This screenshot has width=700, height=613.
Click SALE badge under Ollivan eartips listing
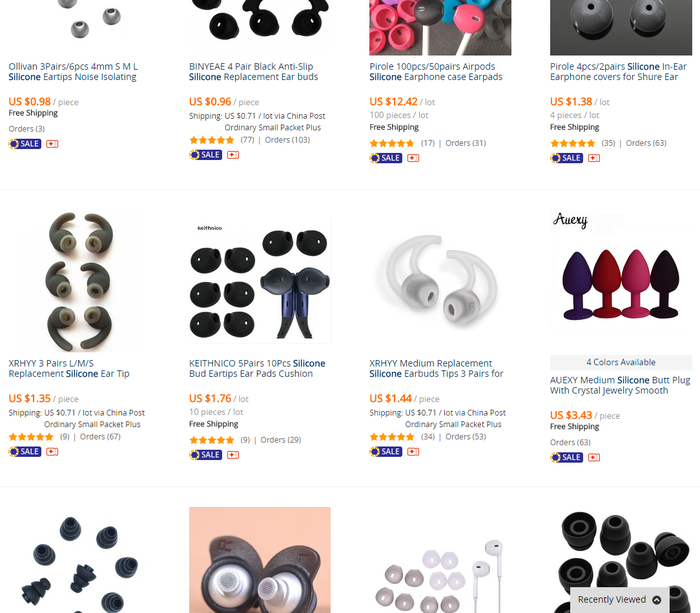[25, 144]
